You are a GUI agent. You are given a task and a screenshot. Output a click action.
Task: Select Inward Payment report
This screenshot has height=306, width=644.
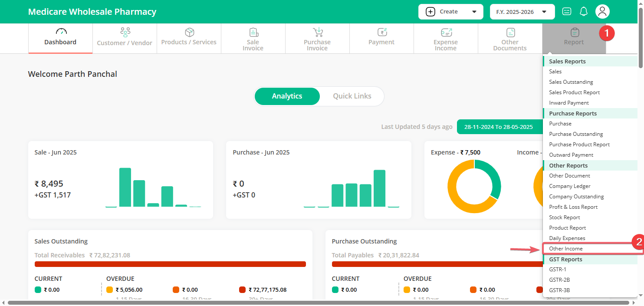569,103
